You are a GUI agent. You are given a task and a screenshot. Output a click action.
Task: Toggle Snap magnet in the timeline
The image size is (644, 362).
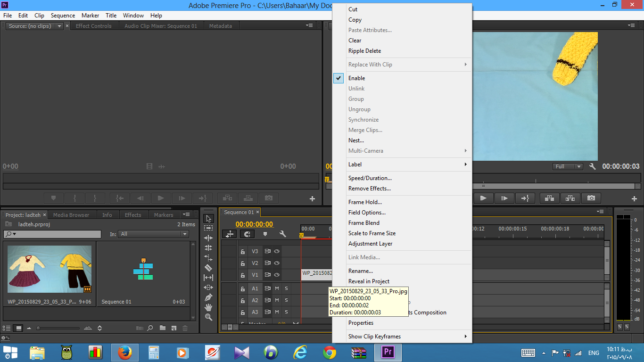247,234
